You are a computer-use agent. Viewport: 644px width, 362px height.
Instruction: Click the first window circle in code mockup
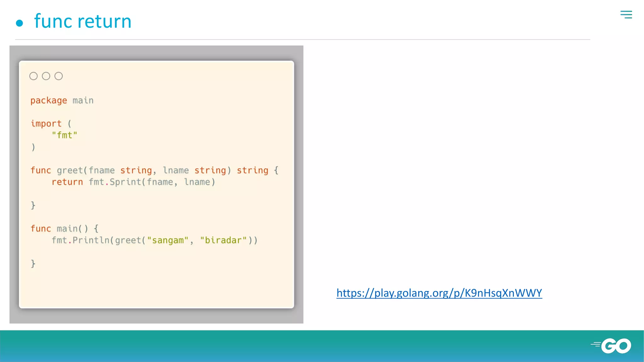33,76
